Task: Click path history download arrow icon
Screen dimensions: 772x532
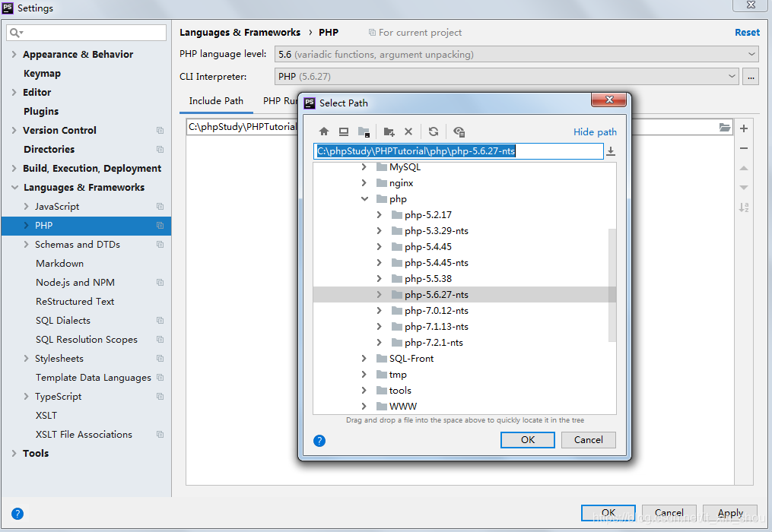Action: pos(611,151)
